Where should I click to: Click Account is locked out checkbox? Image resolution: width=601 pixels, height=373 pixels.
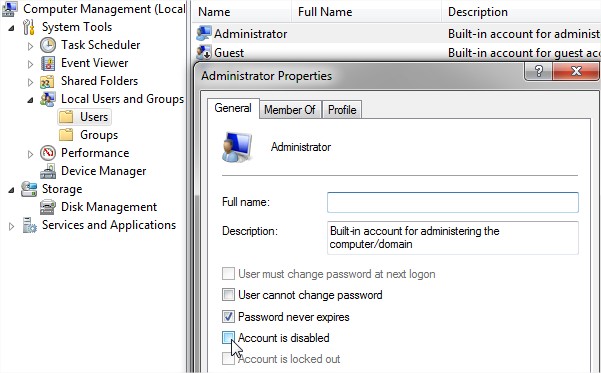pyautogui.click(x=228, y=359)
